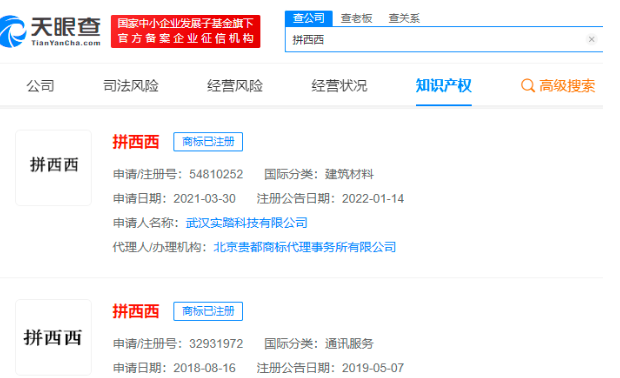Click application date 2021-03-30
The width and height of the screenshot is (620, 378).
coord(204,198)
